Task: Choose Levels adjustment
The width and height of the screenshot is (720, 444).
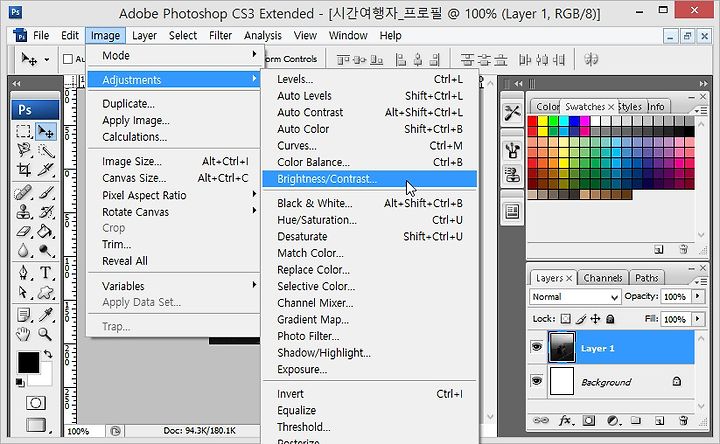Action: [370, 79]
